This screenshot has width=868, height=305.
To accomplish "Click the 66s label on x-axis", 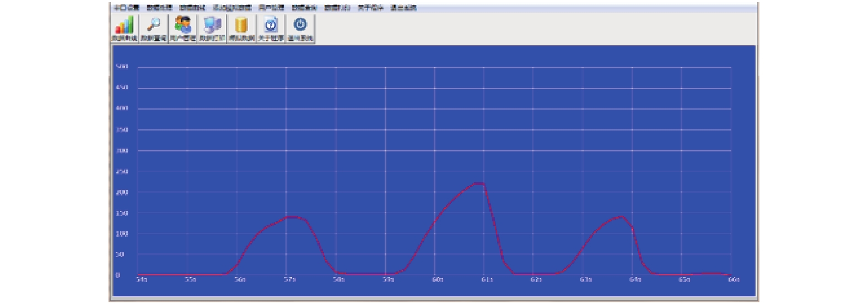I will [x=734, y=280].
